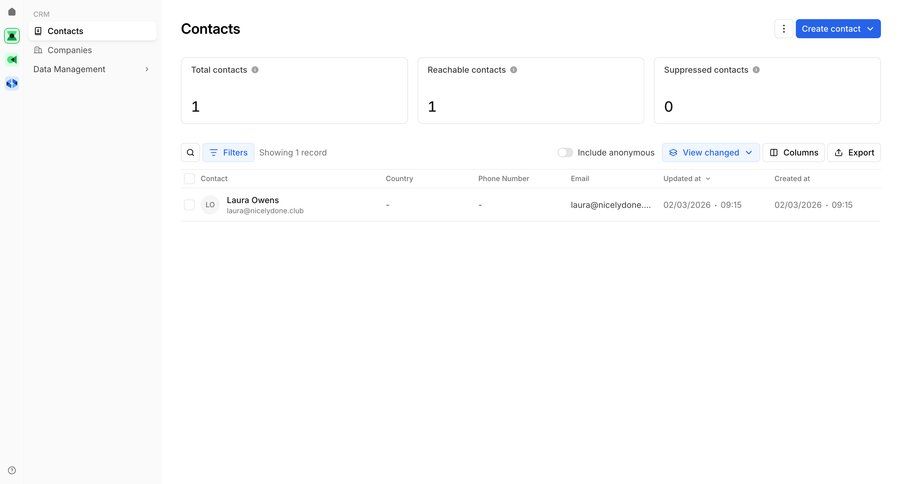Open the Filters button
Screen dimensions: 900x484
(228, 153)
